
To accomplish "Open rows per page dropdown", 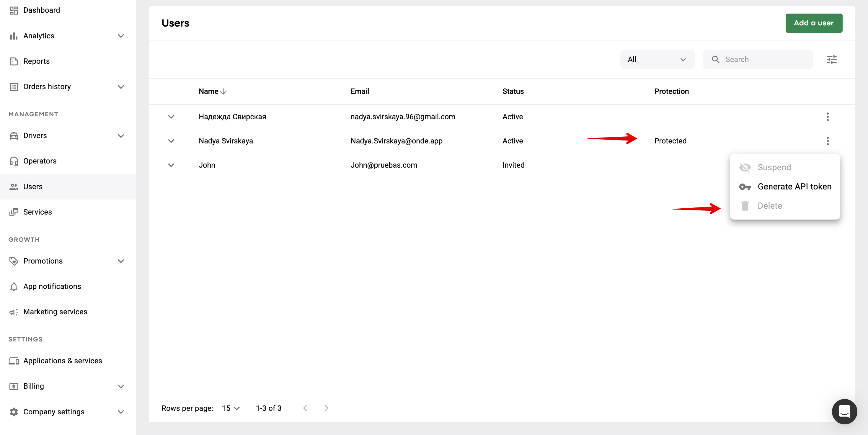I will [231, 408].
